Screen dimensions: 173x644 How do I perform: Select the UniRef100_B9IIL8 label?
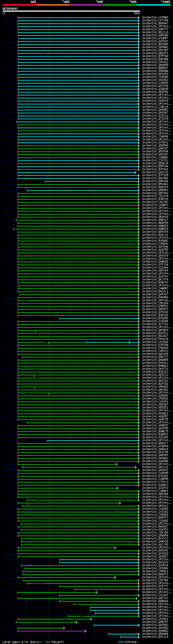[155, 32]
